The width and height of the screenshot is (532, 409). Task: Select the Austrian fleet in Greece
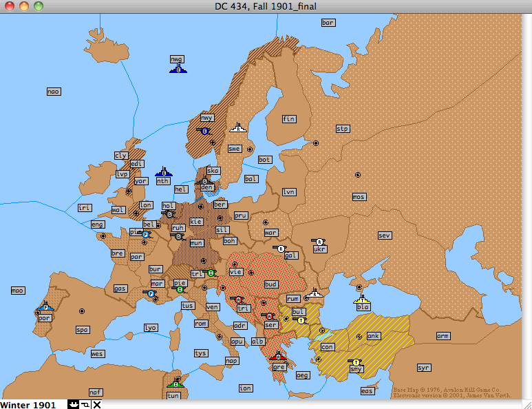coord(278,356)
